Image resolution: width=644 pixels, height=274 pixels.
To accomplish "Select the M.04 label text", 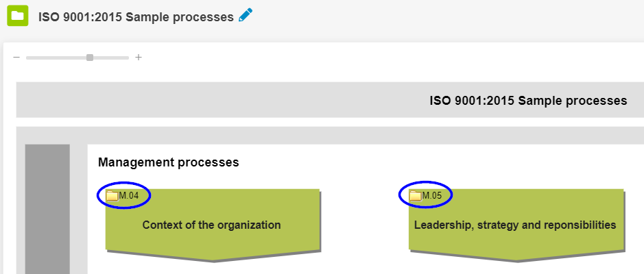I will [x=129, y=197].
